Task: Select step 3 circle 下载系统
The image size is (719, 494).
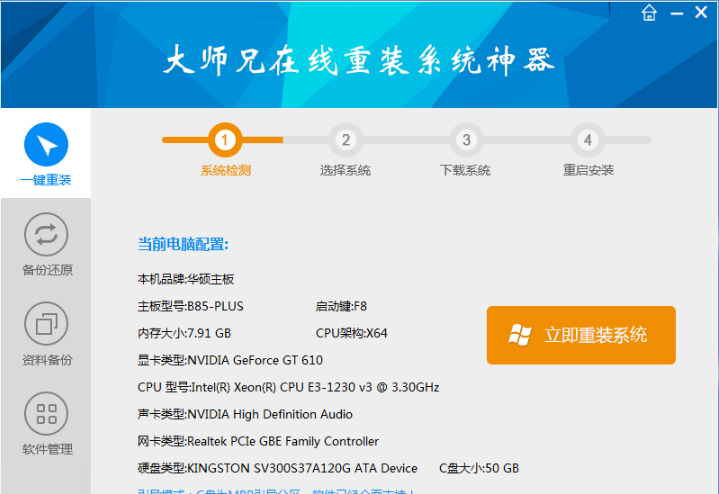Action: pos(466,139)
